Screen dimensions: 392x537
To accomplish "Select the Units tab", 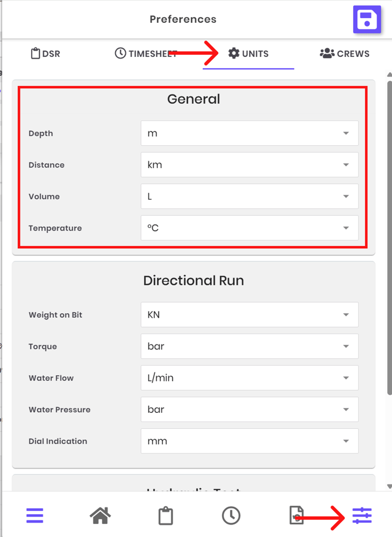I will pos(248,54).
